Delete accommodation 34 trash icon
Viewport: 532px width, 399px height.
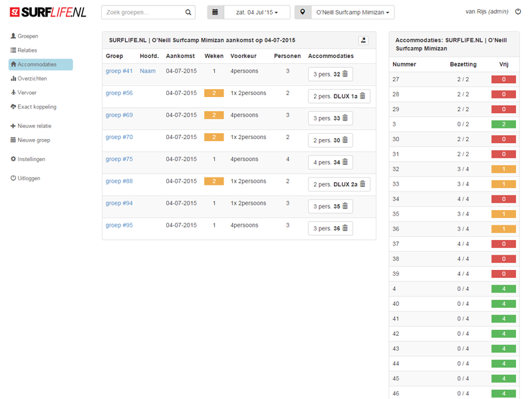tap(345, 162)
